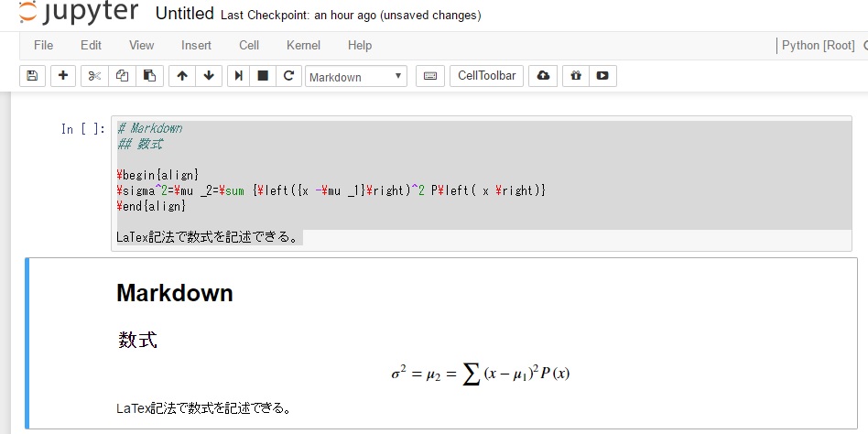Image resolution: width=868 pixels, height=434 pixels.
Task: Interrupt the kernel stop icon
Action: [x=263, y=76]
